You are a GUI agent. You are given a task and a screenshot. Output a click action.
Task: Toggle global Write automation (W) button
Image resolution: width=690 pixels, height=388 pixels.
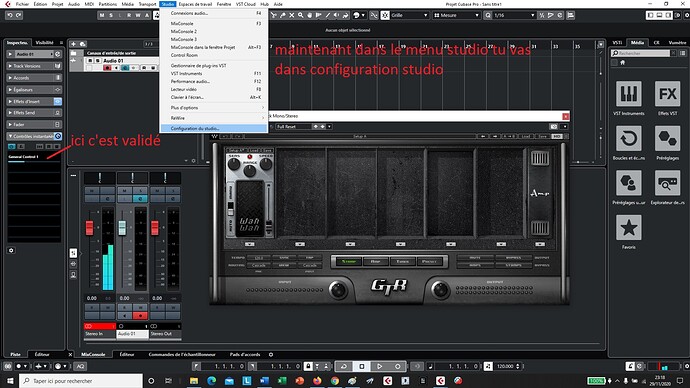tap(138, 15)
